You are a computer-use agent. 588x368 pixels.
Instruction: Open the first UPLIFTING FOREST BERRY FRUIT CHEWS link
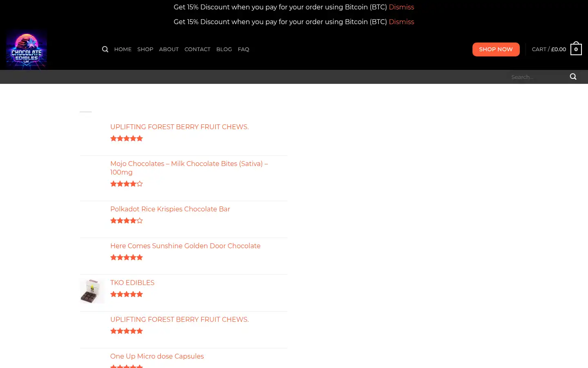[179, 127]
